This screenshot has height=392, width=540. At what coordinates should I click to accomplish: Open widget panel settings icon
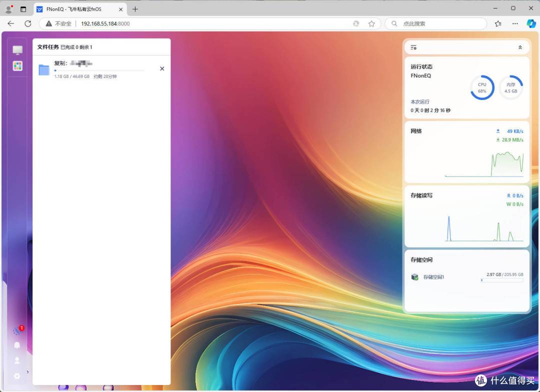[x=413, y=47]
